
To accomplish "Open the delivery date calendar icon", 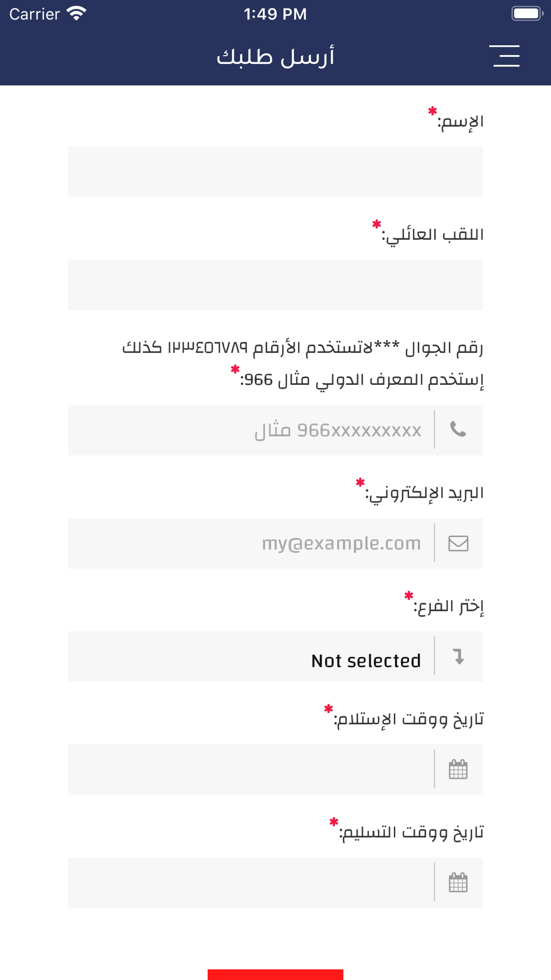I will (458, 883).
